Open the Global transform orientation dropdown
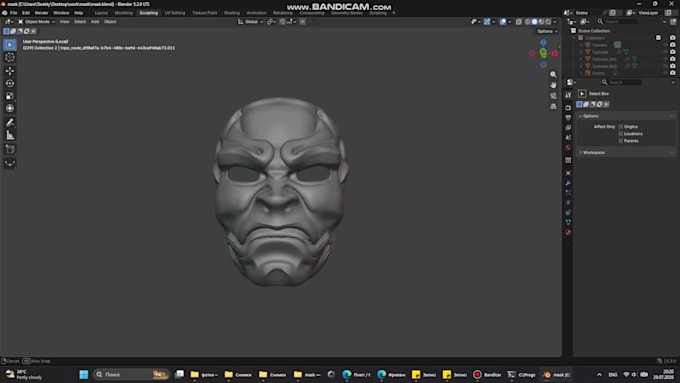This screenshot has width=680, height=383. (250, 22)
